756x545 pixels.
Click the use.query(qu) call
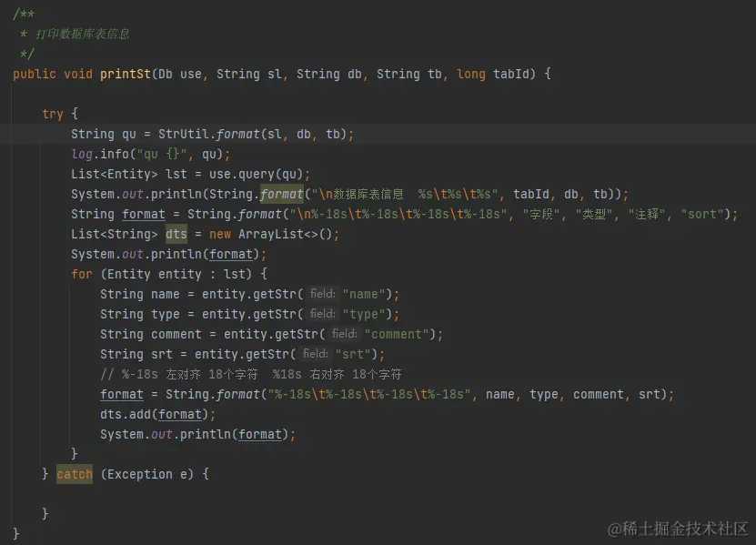click(259, 174)
